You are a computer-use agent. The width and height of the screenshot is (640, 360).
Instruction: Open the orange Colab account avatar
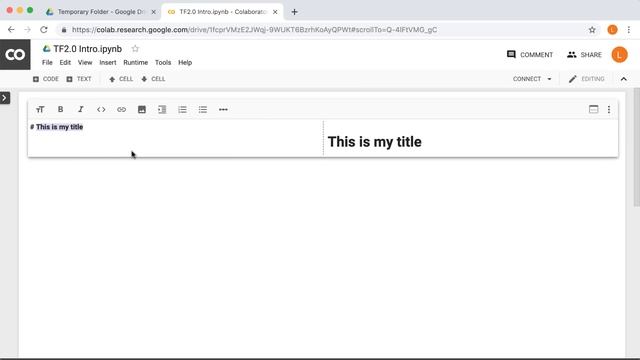coord(619,54)
